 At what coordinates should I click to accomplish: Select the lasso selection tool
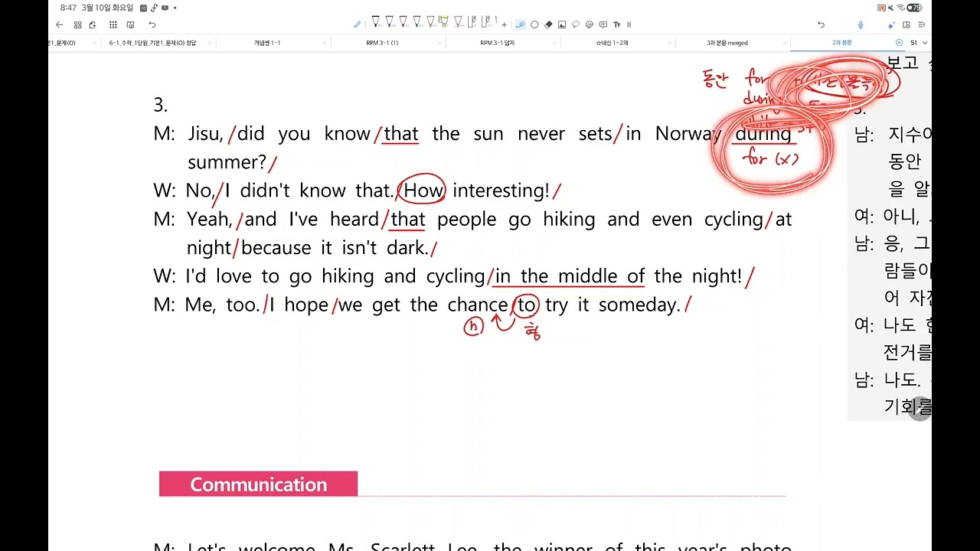click(x=576, y=24)
